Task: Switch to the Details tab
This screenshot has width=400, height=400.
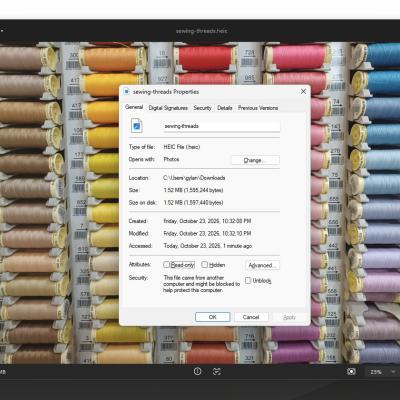Action: [x=224, y=108]
